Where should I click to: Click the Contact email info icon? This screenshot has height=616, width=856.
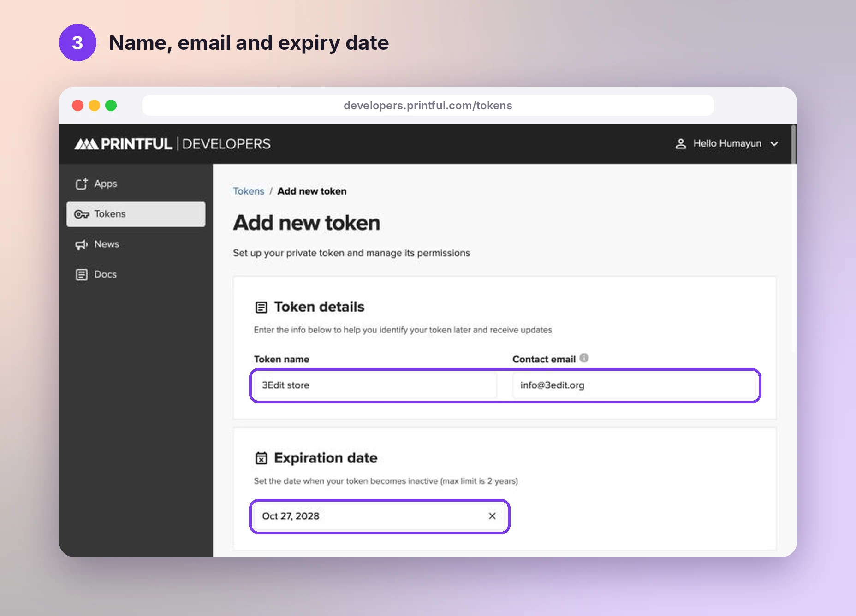point(584,358)
